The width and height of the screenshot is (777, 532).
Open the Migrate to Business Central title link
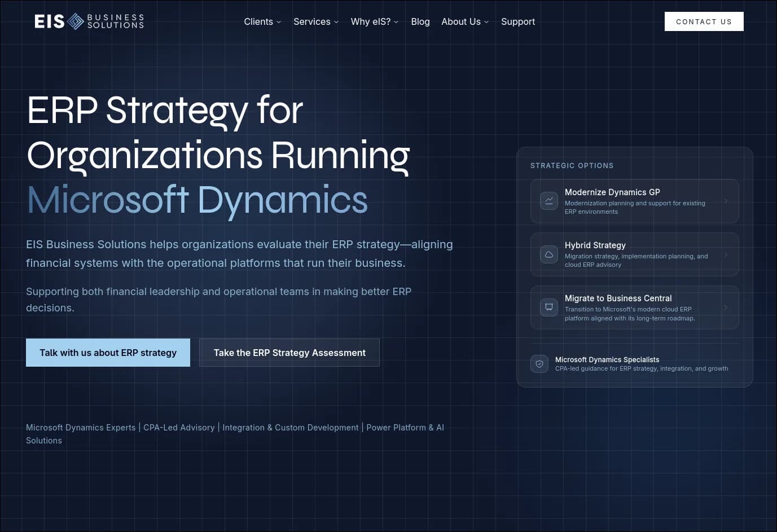tap(618, 298)
